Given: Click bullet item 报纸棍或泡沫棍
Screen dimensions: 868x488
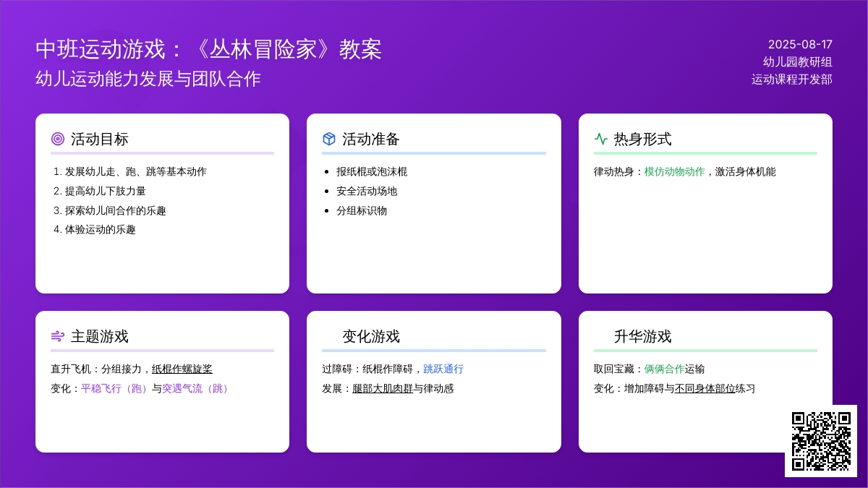Looking at the screenshot, I should (372, 171).
